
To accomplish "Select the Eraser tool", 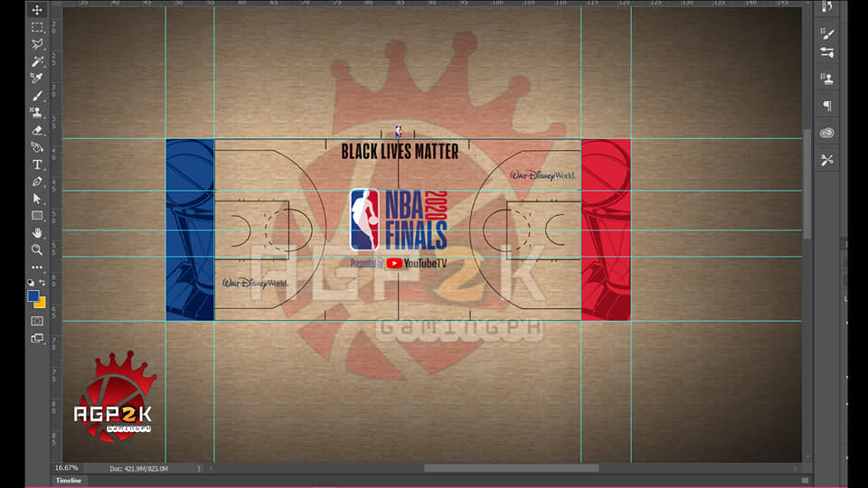I will click(x=37, y=130).
